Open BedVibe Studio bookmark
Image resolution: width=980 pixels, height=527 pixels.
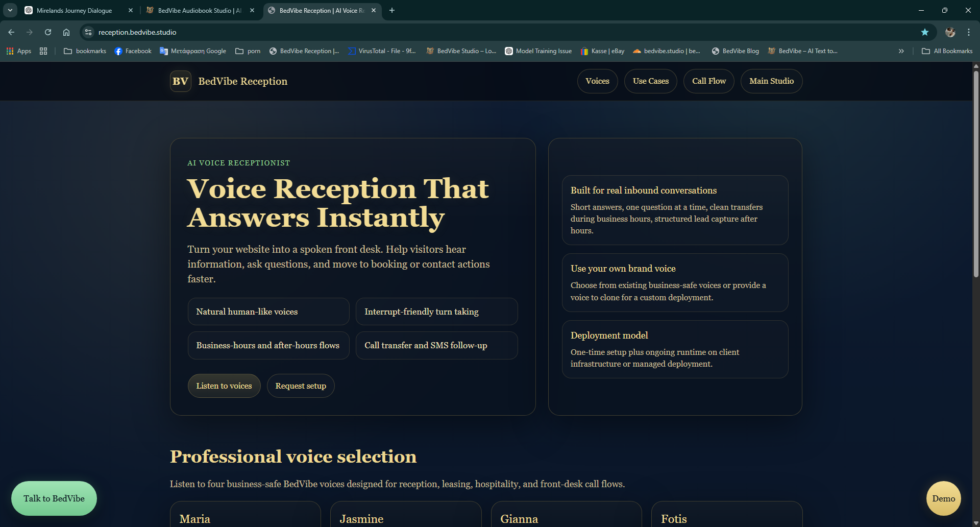(461, 51)
